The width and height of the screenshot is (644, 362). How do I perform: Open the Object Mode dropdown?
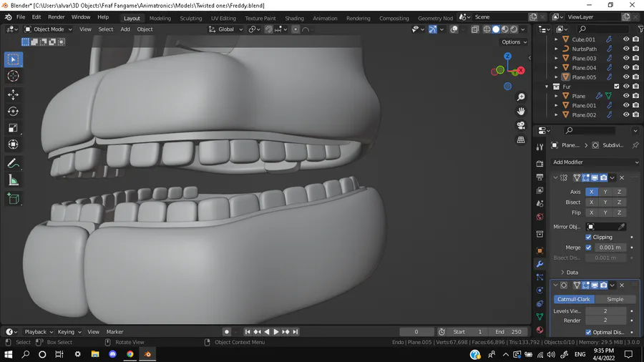(x=48, y=29)
